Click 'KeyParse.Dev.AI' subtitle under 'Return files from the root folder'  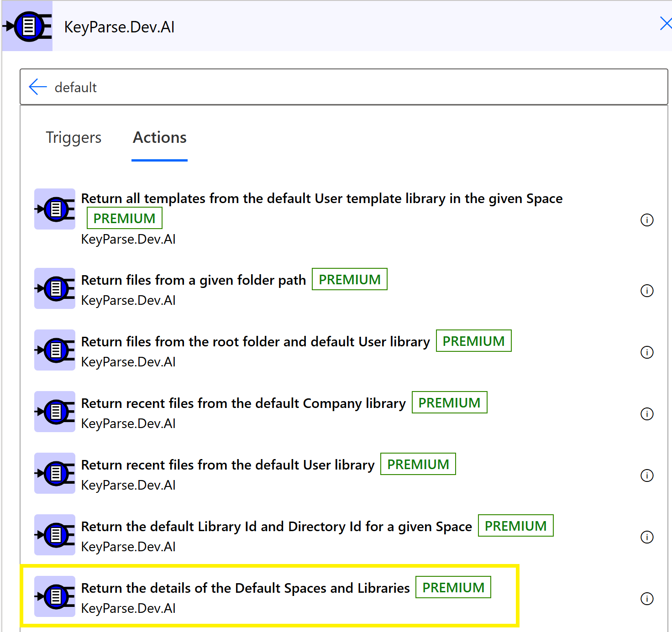pos(128,362)
